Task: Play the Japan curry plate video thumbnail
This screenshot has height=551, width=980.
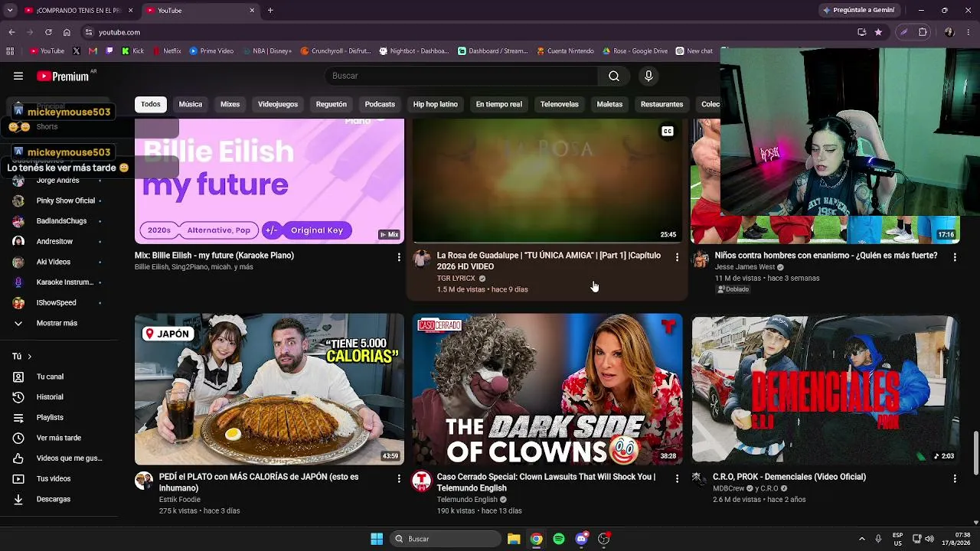Action: (x=269, y=389)
